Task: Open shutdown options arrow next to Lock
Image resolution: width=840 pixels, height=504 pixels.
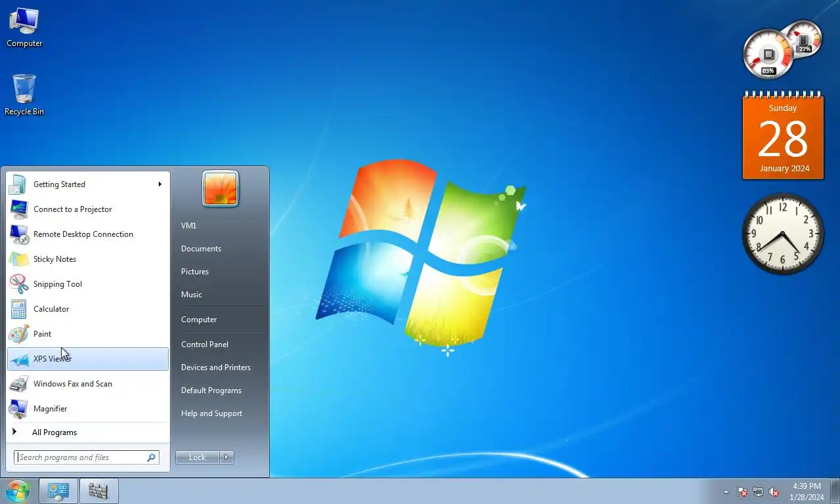Action: (x=226, y=457)
